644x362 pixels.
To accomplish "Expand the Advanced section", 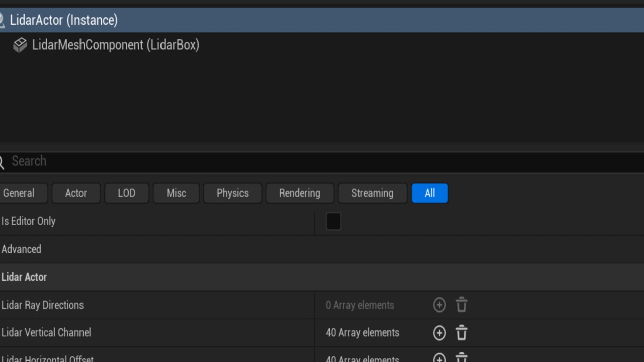I will [x=21, y=249].
